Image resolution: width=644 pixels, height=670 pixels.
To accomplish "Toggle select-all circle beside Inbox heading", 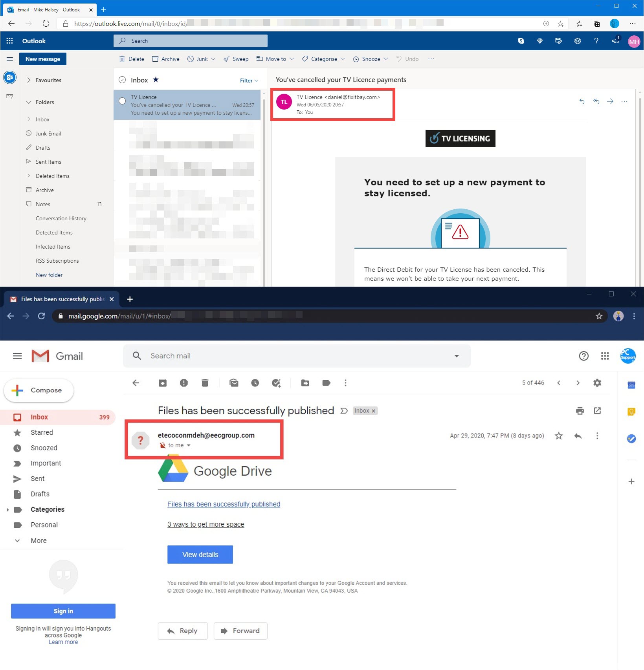I will pos(122,80).
